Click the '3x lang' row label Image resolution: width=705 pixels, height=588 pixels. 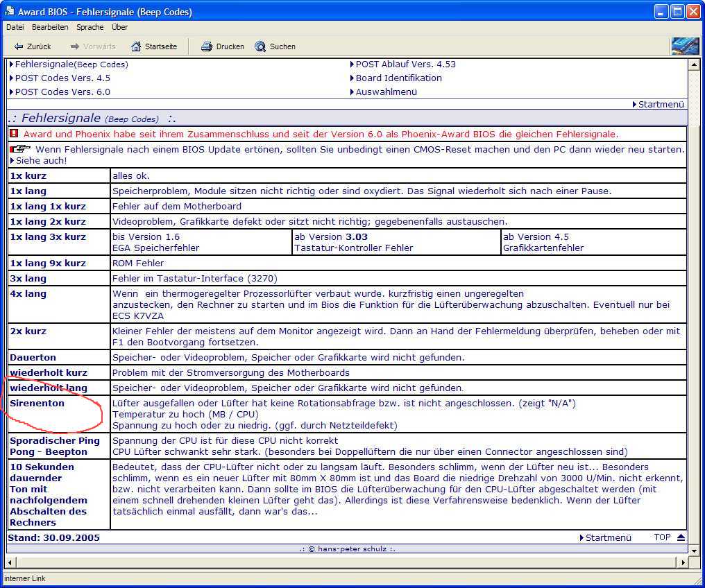(x=28, y=279)
